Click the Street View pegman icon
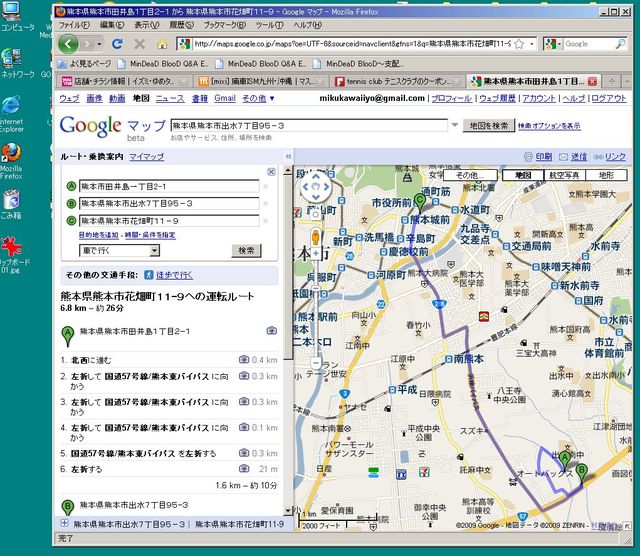The image size is (640, 556). [314, 238]
